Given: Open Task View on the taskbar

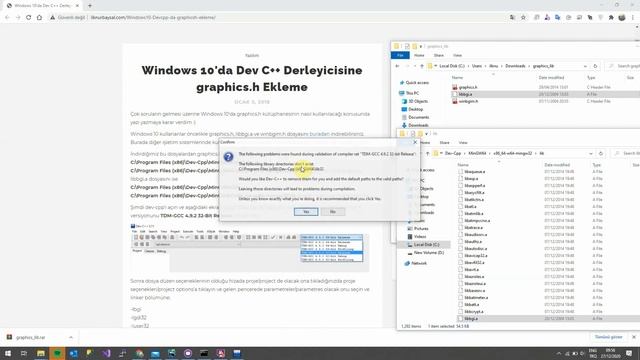Looking at the screenshot, I should pyautogui.click(x=24, y=353).
